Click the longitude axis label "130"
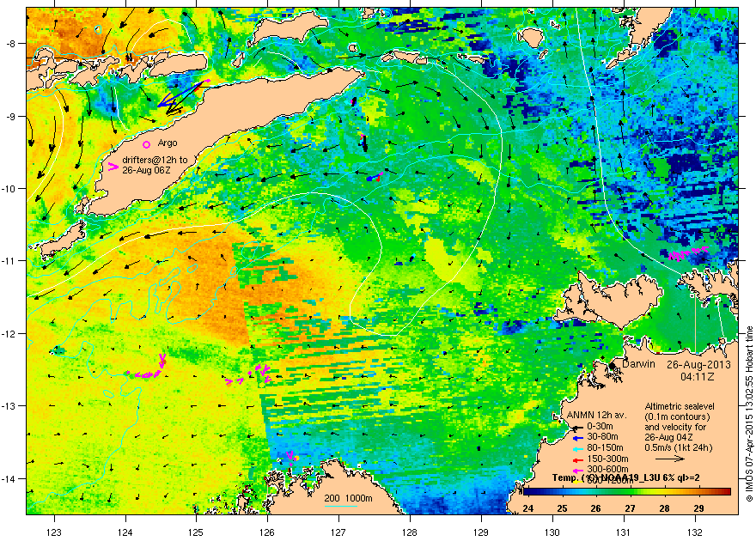The height and width of the screenshot is (541, 756). point(552,532)
